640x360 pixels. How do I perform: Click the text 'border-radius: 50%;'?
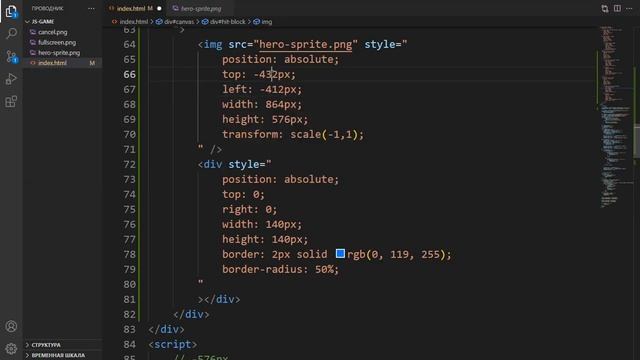[280, 269]
